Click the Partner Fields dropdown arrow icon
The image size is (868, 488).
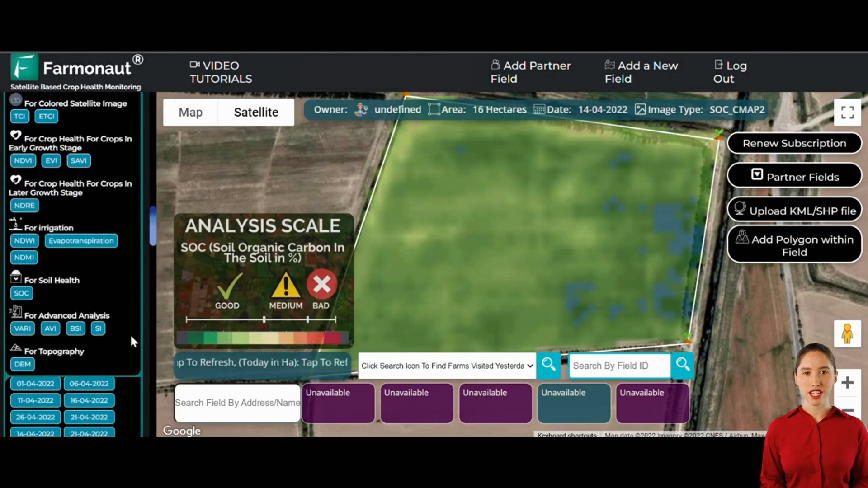pyautogui.click(x=757, y=174)
